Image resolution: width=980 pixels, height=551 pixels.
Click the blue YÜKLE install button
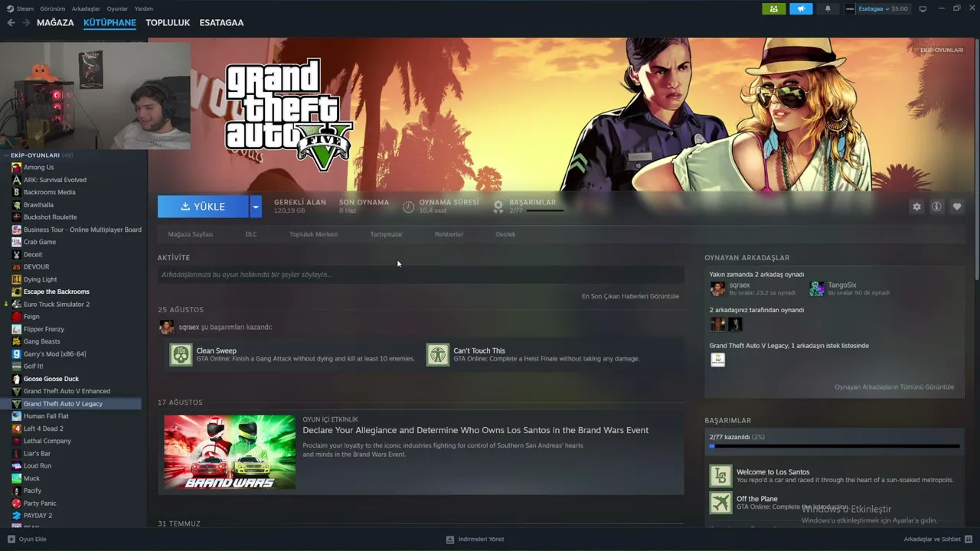(x=203, y=207)
